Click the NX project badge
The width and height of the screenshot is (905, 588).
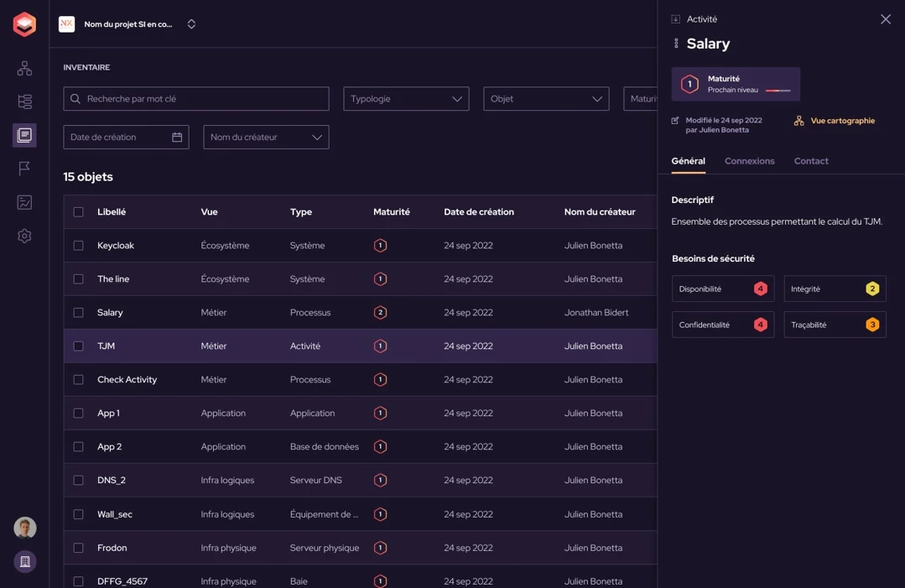click(67, 23)
